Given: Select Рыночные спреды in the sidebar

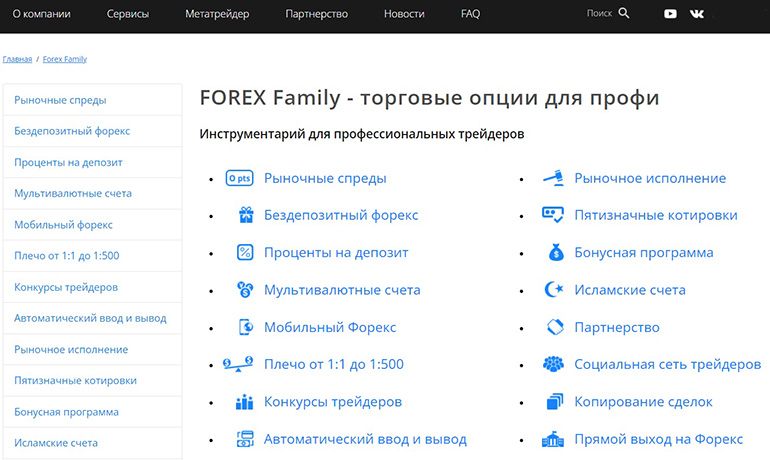Looking at the screenshot, I should (92, 100).
